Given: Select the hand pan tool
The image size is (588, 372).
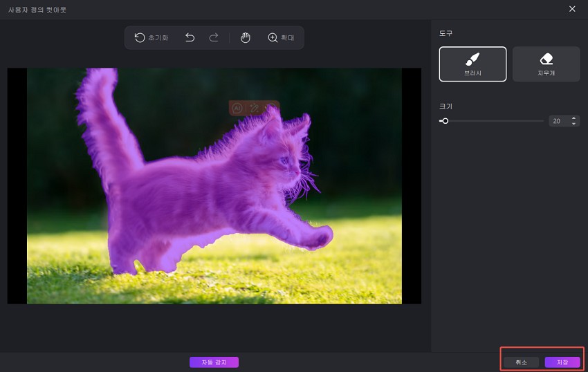Looking at the screenshot, I should pos(246,37).
